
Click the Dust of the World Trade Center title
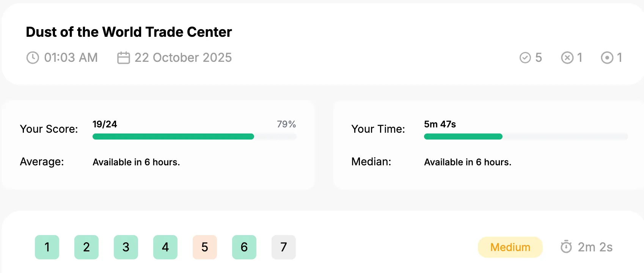(x=129, y=32)
